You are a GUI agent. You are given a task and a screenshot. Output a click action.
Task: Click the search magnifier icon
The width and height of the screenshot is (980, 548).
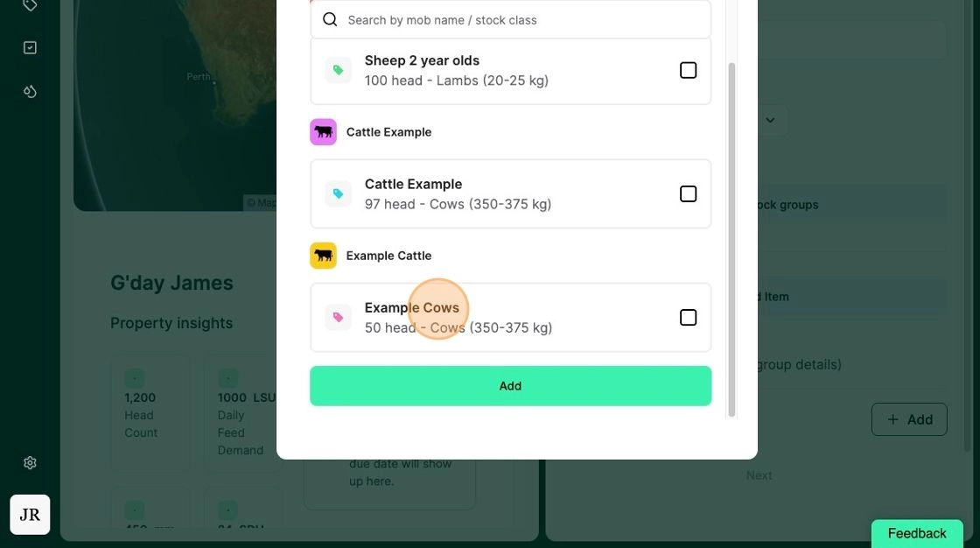point(330,19)
